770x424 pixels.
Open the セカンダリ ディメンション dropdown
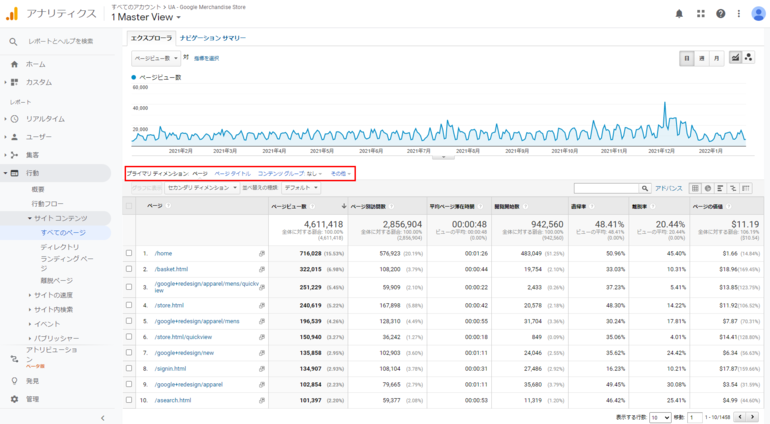coord(197,187)
